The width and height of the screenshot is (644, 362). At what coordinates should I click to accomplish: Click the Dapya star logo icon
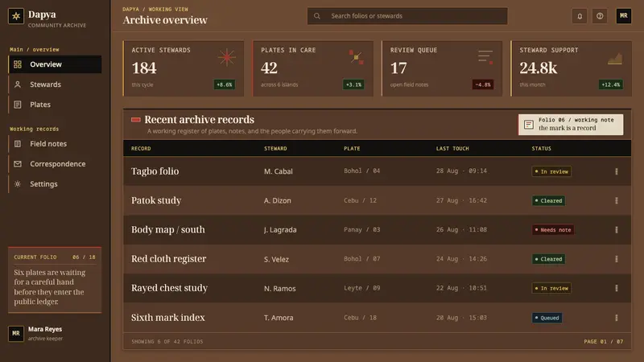pyautogui.click(x=16, y=16)
